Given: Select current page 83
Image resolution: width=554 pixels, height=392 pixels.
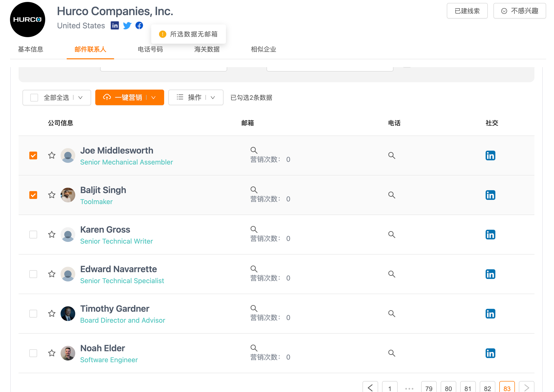Looking at the screenshot, I should (x=507, y=387).
